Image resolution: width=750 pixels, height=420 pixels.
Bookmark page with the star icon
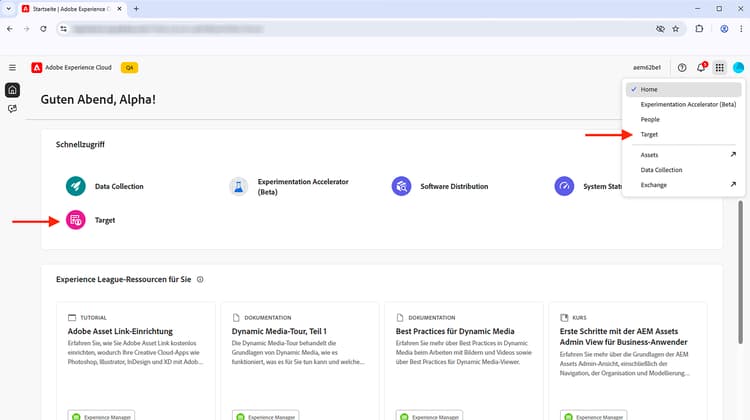click(x=675, y=29)
